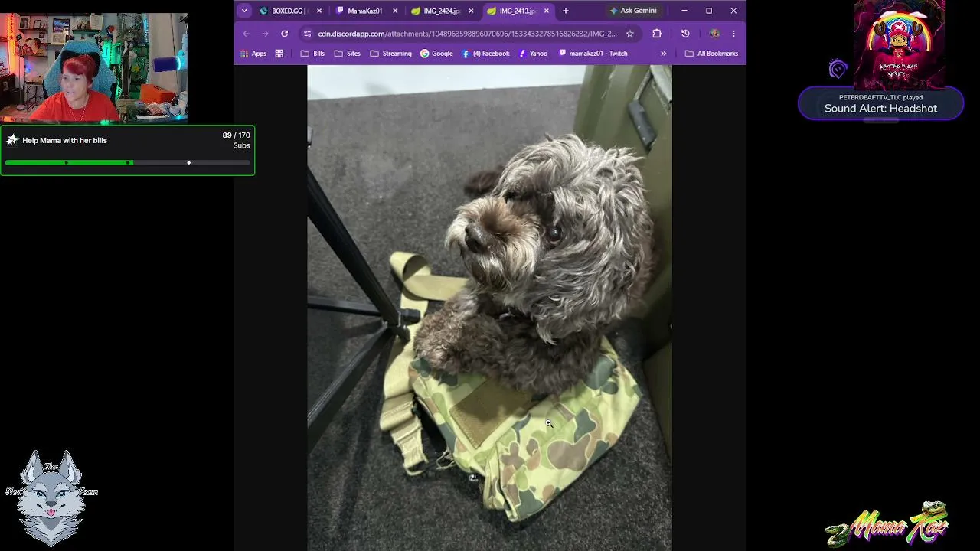
Task: Open the Streaming bookmark folder
Action: 390,54
